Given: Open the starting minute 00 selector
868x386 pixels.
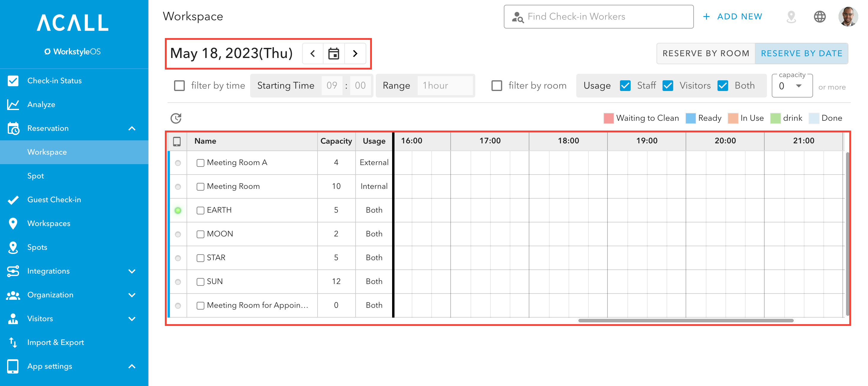Looking at the screenshot, I should [360, 86].
